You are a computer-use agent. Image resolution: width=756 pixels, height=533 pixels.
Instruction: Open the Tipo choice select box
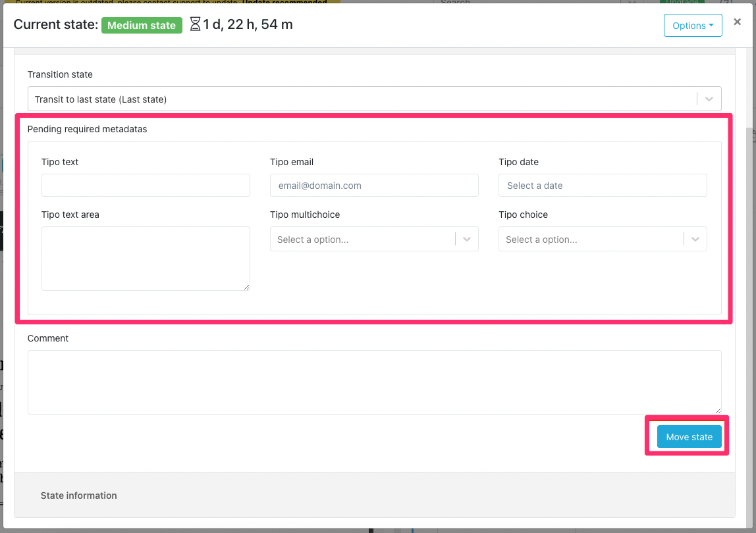[591, 240]
